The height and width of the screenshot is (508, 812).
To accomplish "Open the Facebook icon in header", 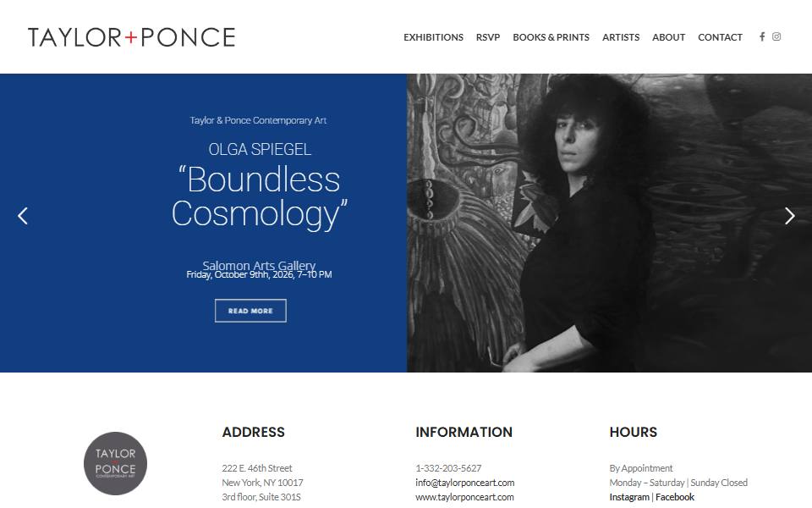I will coord(762,36).
